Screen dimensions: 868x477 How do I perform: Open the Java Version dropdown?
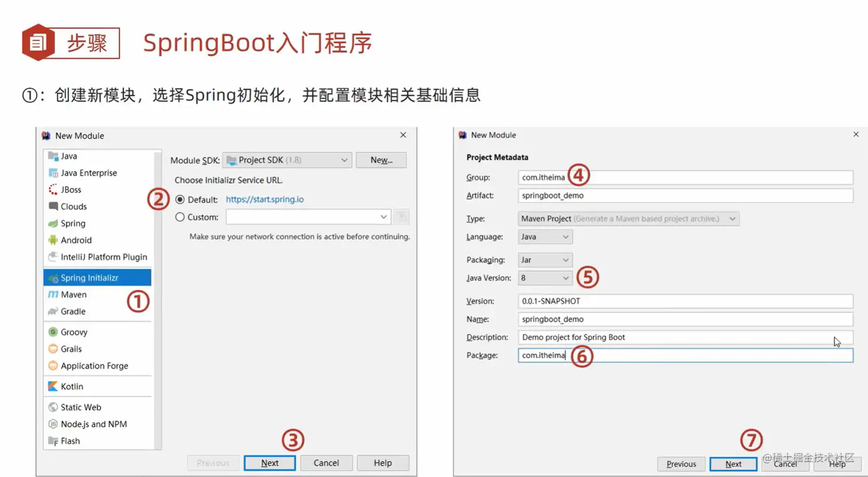[x=545, y=278]
